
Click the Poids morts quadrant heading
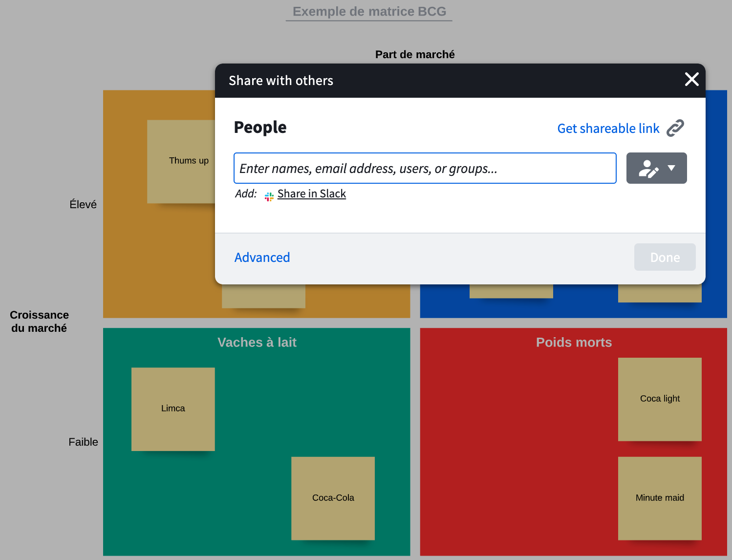[x=574, y=343]
